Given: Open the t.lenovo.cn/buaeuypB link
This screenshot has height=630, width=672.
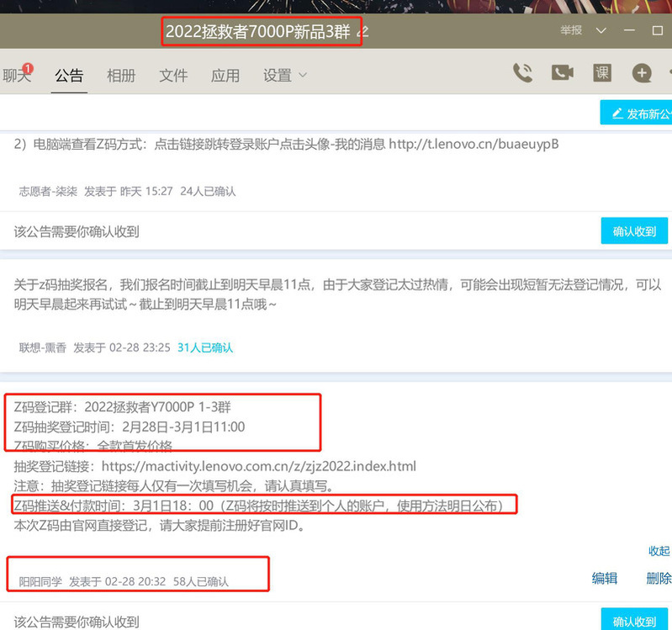Looking at the screenshot, I should pos(474,144).
